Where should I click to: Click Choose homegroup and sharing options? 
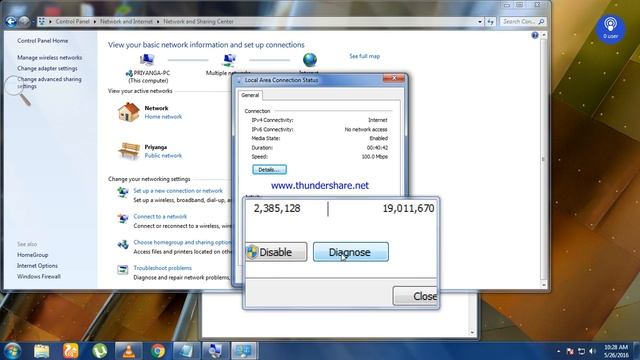182,242
